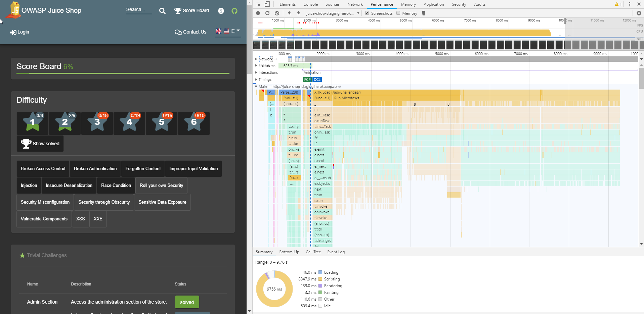Toggle the difficulty 3 star filter
Viewport: 644px width, 314px height.
pyautogui.click(x=97, y=123)
